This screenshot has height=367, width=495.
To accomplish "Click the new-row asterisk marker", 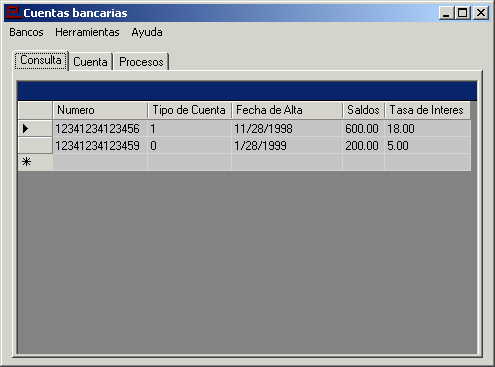I will (26, 162).
